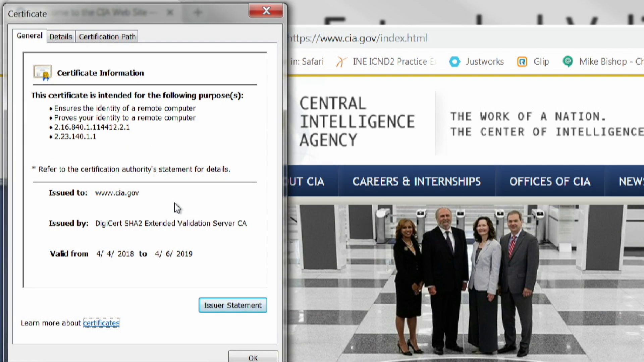The height and width of the screenshot is (362, 644).
Task: Confirm the Certificate dialog with OK
Action: coord(253,357)
